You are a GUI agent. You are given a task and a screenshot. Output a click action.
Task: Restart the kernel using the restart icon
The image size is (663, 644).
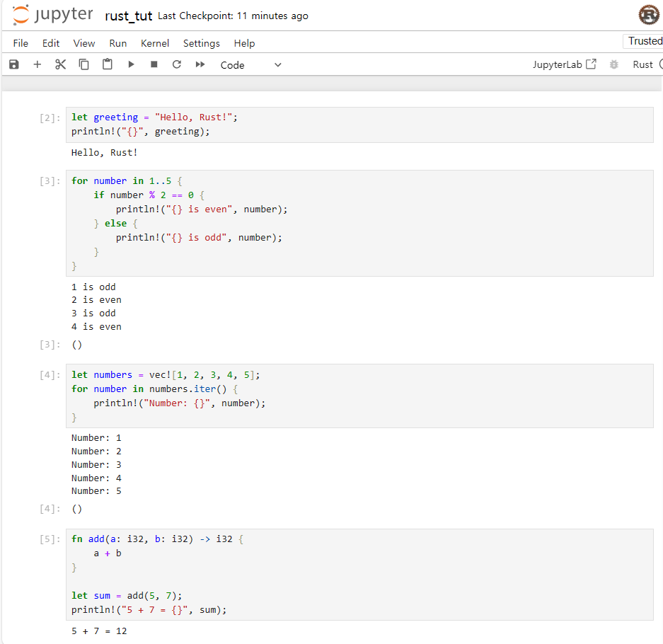176,64
